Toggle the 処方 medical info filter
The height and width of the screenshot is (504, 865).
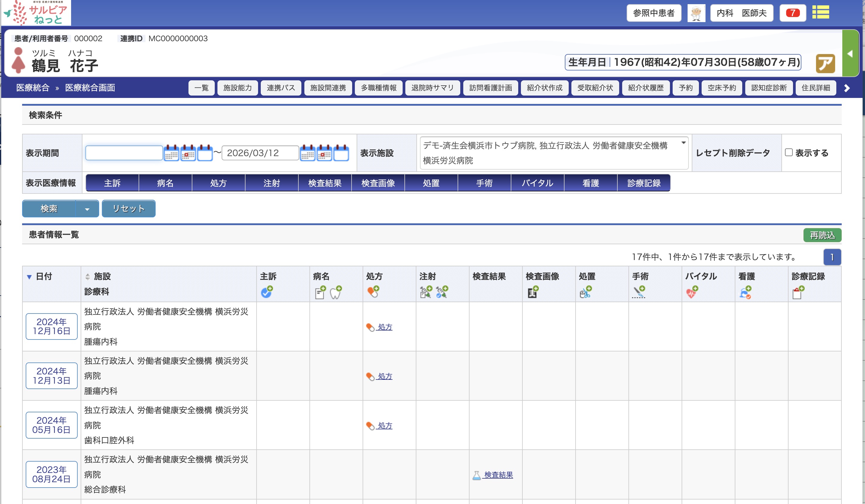218,183
